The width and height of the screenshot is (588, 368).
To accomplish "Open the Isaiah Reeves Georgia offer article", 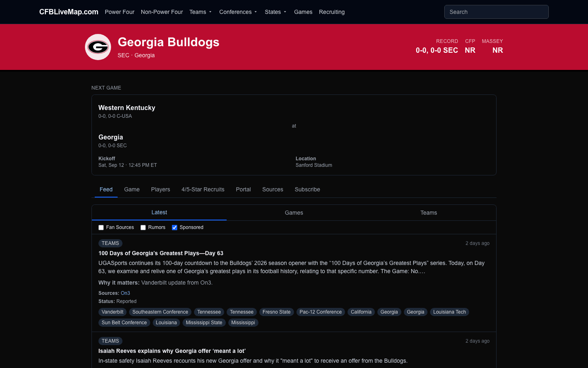I will tap(172, 351).
